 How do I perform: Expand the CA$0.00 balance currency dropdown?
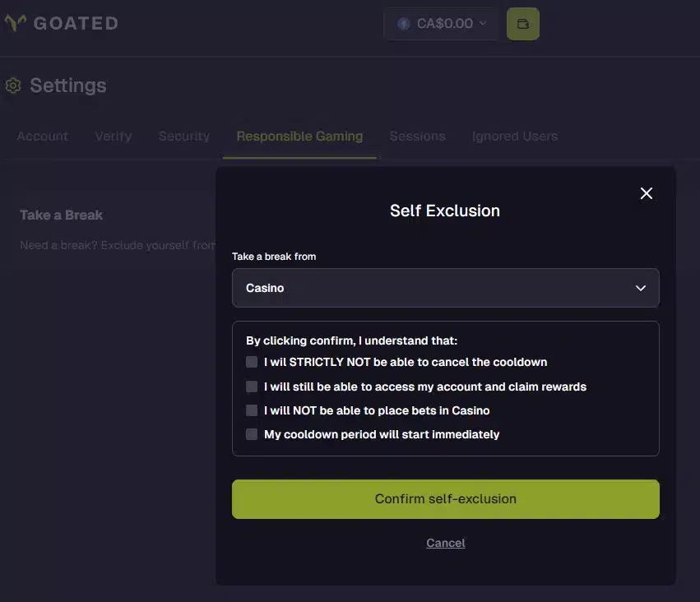484,24
